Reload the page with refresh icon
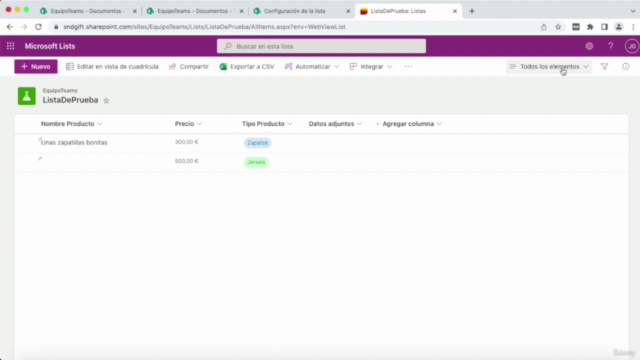The width and height of the screenshot is (640, 360). click(38, 27)
